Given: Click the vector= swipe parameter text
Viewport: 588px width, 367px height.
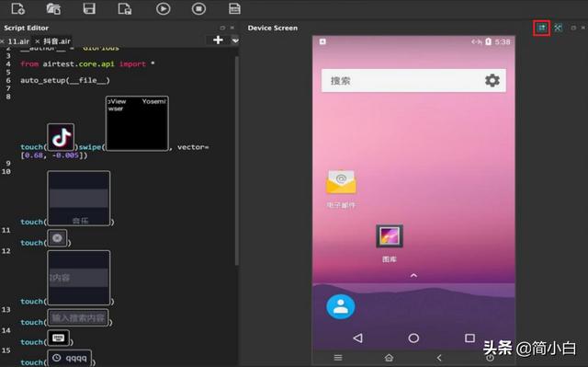Looking at the screenshot, I should pyautogui.click(x=193, y=147).
